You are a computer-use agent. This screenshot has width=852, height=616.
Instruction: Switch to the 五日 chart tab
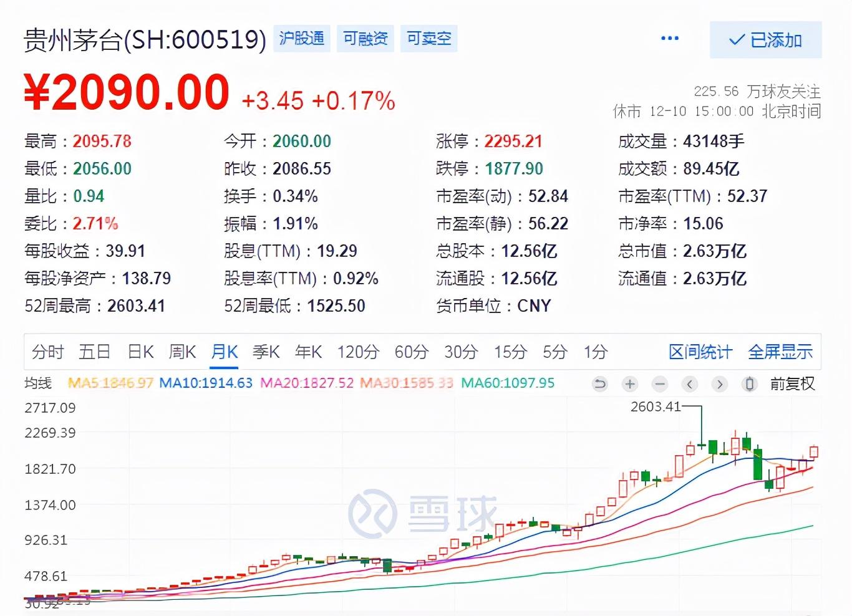point(95,352)
